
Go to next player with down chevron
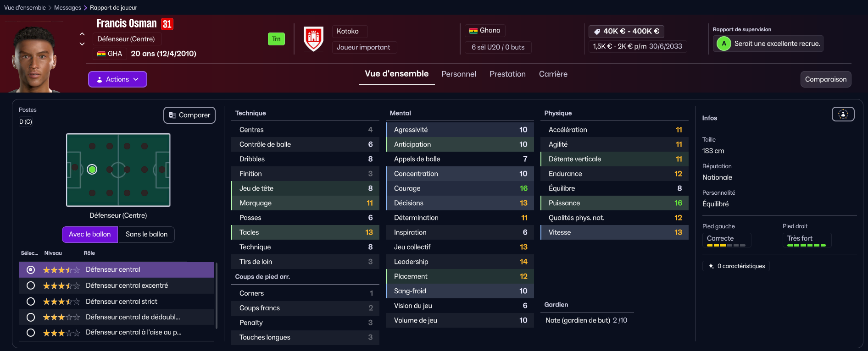coord(82,44)
